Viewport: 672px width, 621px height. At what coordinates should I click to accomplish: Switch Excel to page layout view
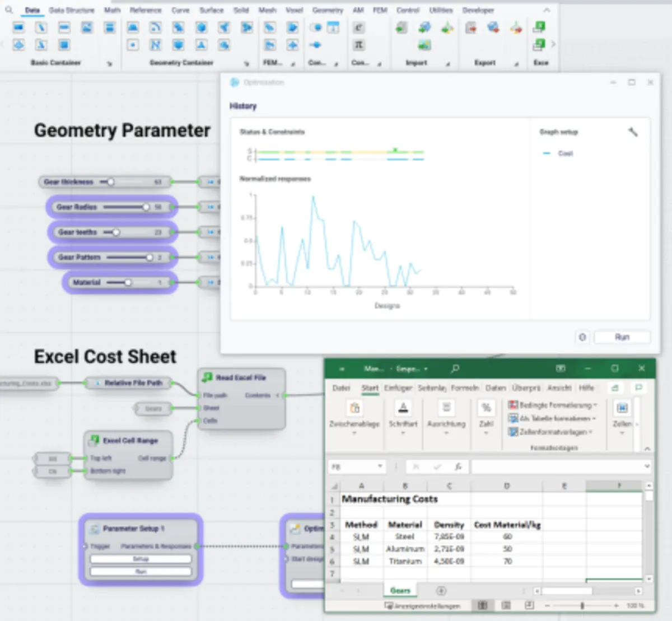[x=506, y=605]
